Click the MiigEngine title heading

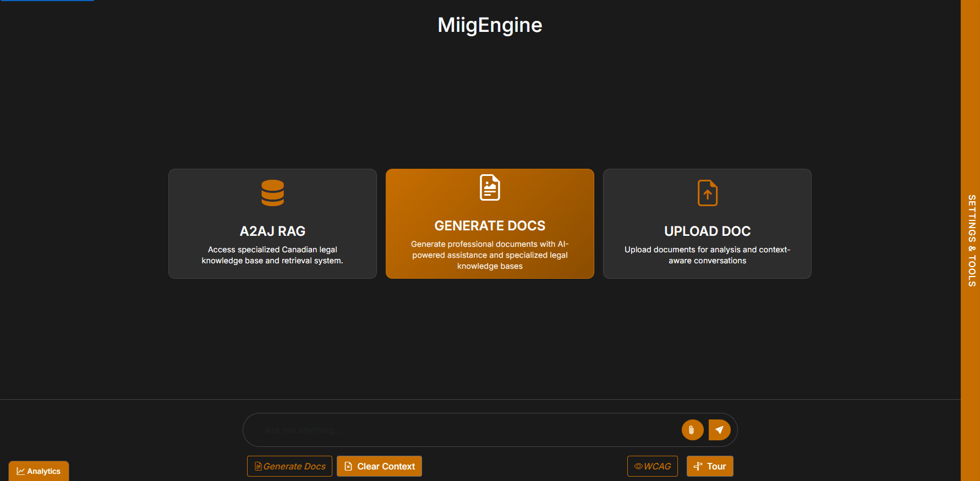490,25
